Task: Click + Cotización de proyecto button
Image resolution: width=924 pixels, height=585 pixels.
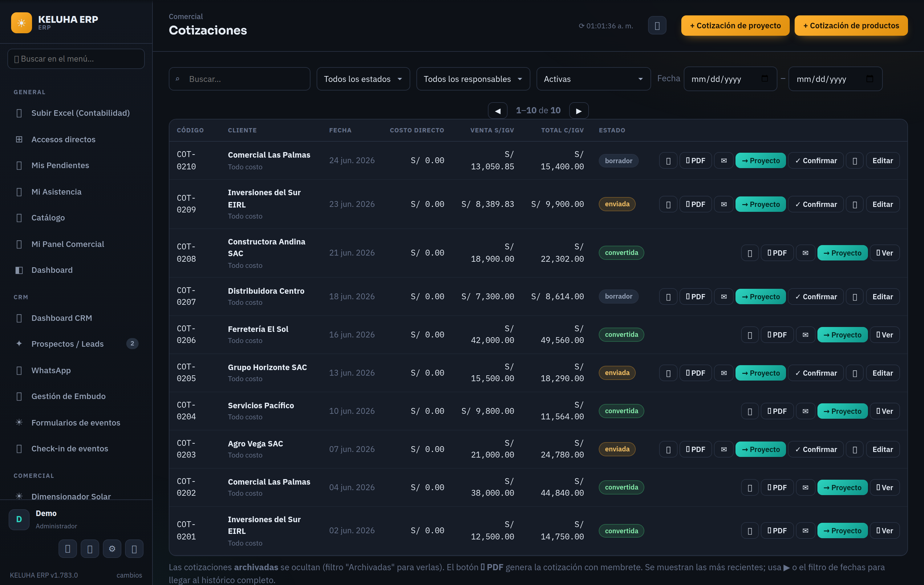Action: [x=735, y=26]
